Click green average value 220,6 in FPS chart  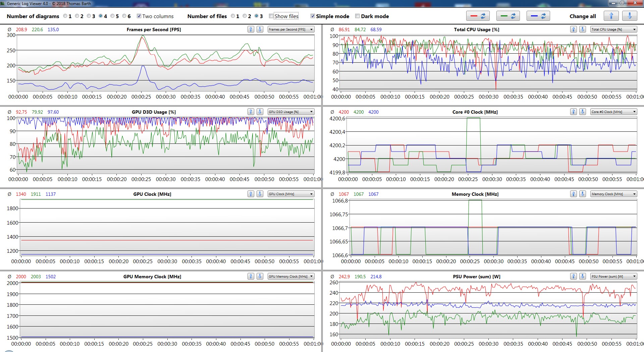pos(37,30)
